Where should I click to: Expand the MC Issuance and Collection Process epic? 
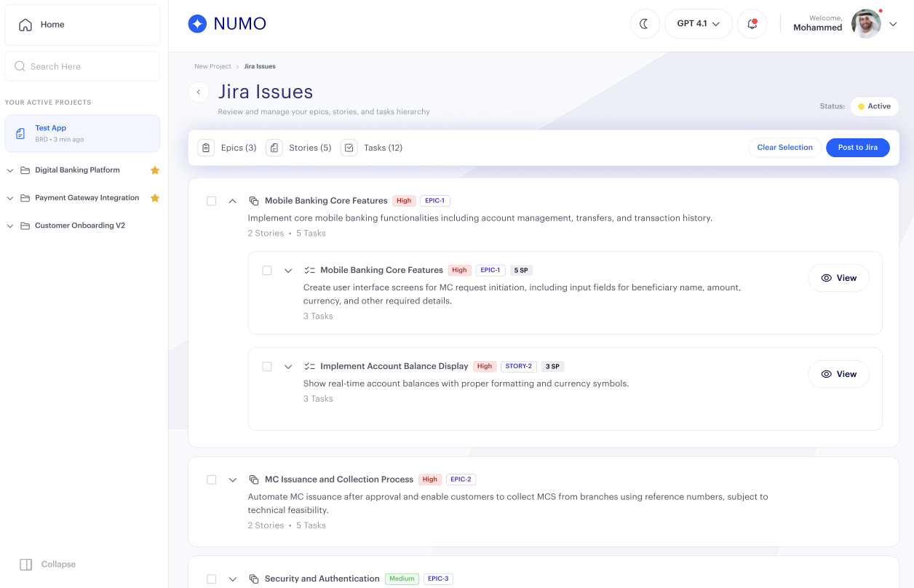click(x=233, y=480)
